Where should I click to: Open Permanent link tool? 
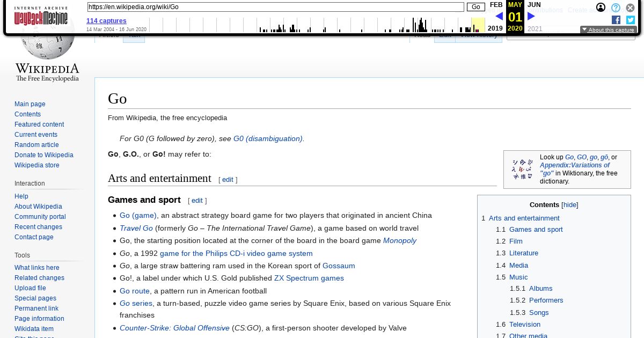point(36,308)
